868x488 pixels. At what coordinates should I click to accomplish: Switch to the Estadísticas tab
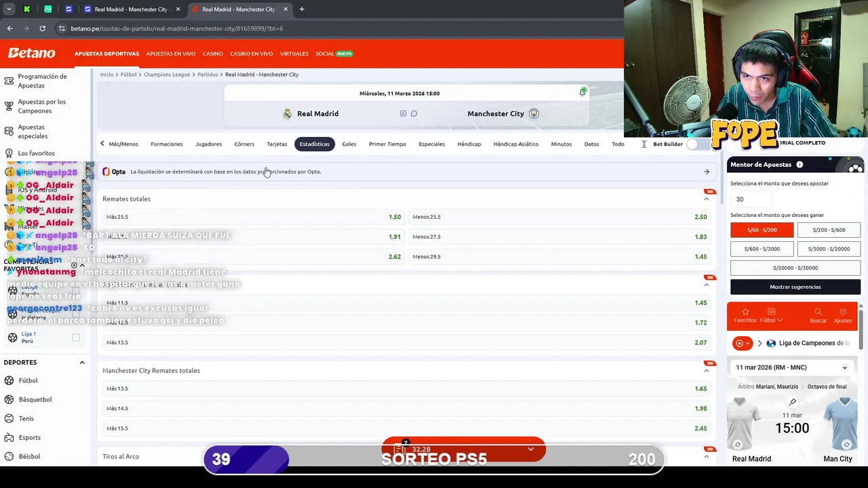[x=315, y=144]
